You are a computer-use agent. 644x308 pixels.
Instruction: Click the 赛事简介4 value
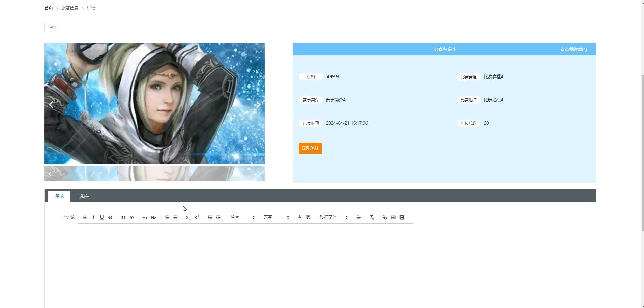coord(336,100)
